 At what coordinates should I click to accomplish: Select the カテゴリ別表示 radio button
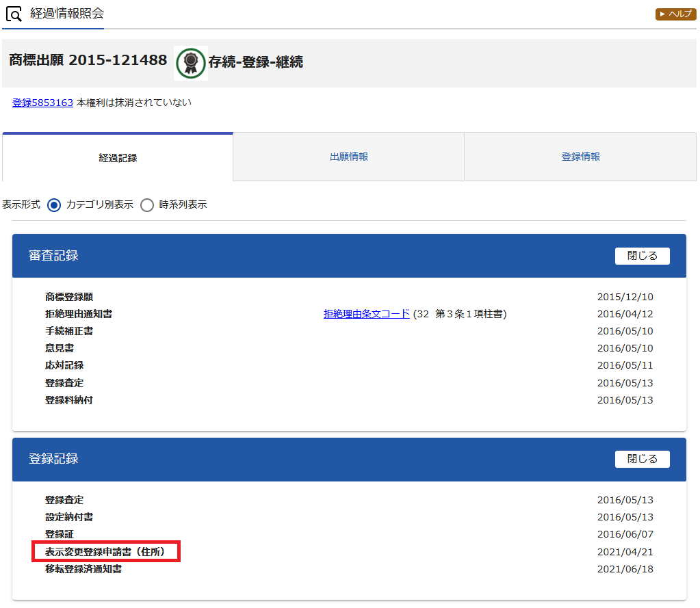[x=54, y=205]
